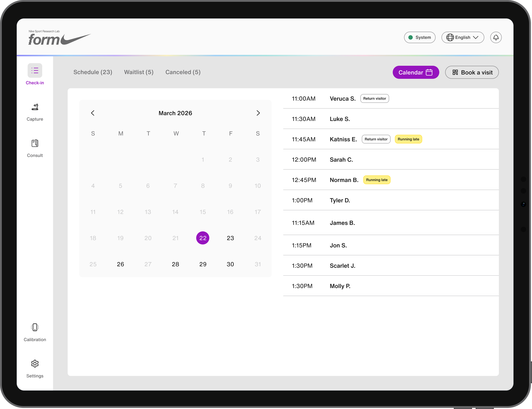Open James B. 11:15AM appointment

pos(391,223)
